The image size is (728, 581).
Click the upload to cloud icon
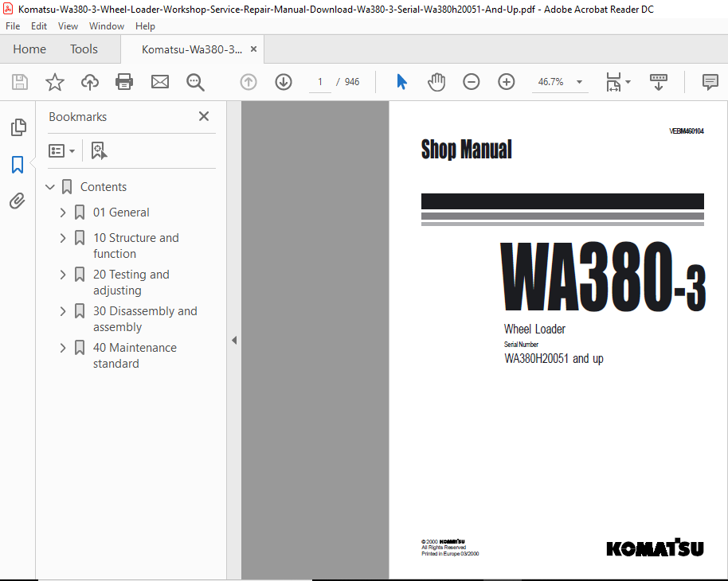tap(90, 82)
